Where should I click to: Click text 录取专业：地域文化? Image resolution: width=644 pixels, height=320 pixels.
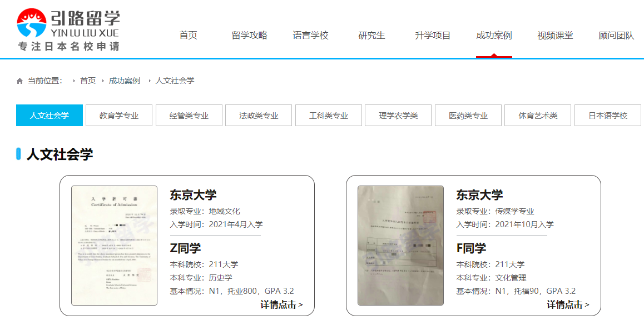(205, 212)
